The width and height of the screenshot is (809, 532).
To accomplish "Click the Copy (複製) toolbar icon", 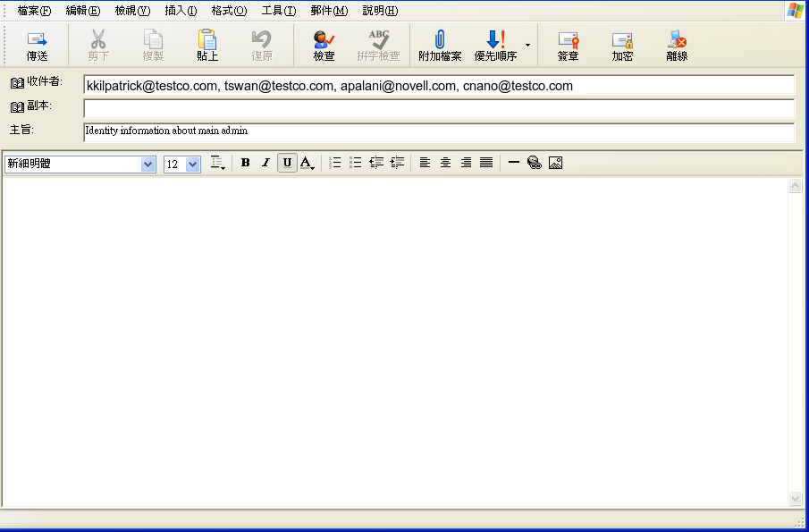I will pos(153,39).
